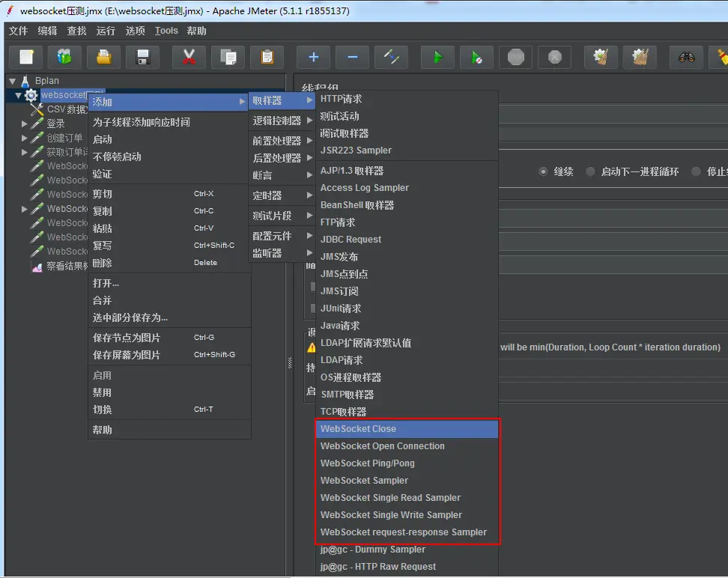Select the 启动下一进程循环 radio button

(591, 171)
